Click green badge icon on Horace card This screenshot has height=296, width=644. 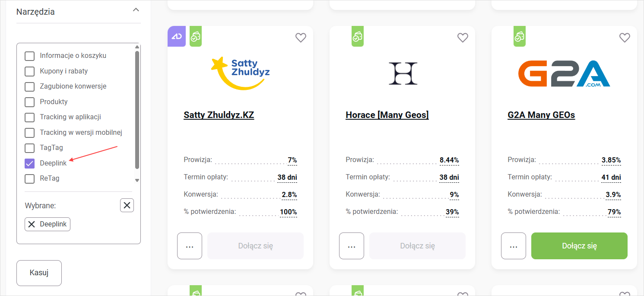(357, 36)
